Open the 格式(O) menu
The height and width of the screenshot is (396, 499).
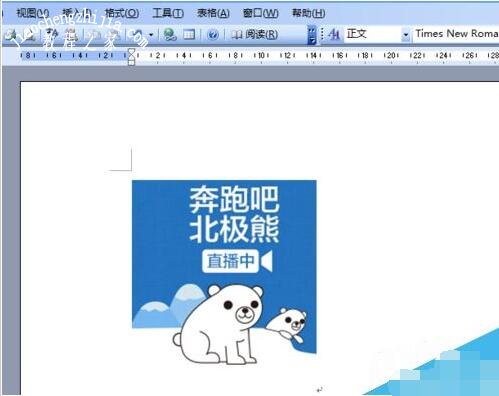(122, 13)
